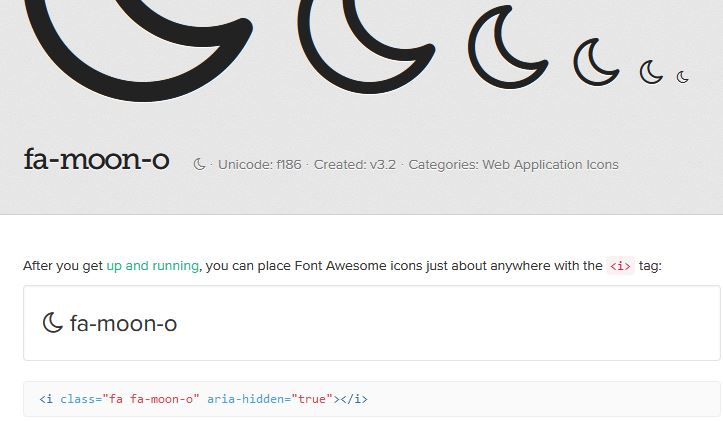723x421 pixels.
Task: Click the third moon icon preview
Action: point(508,47)
